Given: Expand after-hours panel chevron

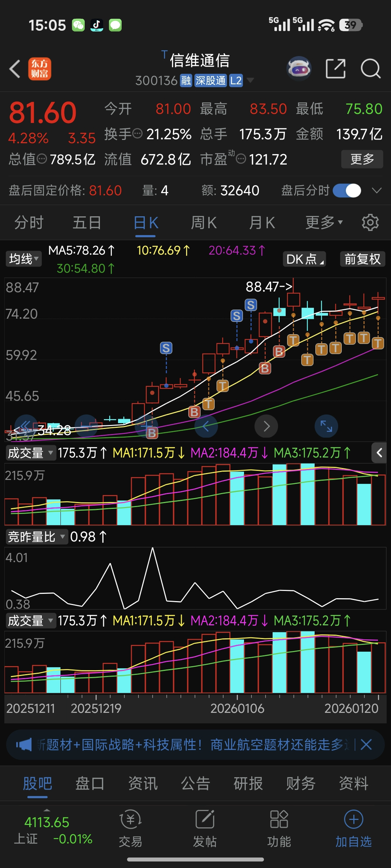Looking at the screenshot, I should 377,190.
